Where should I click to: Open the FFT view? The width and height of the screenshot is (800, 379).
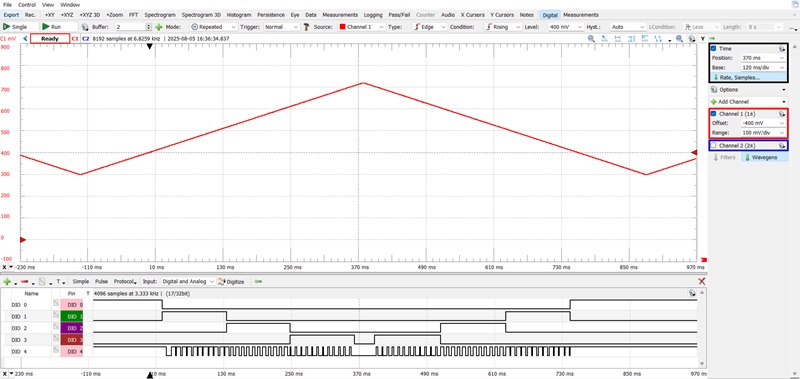(x=133, y=15)
